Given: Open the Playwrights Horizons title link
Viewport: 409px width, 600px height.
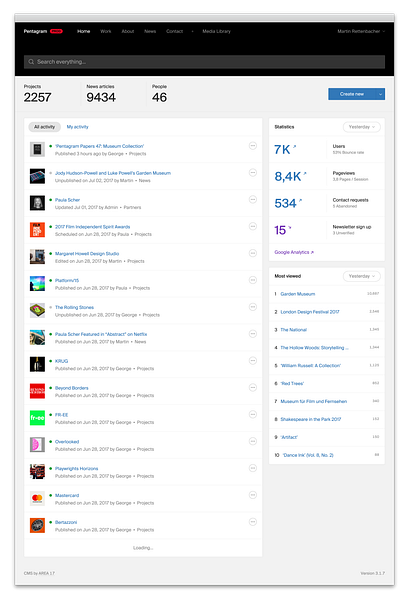Looking at the screenshot, I should click(77, 468).
